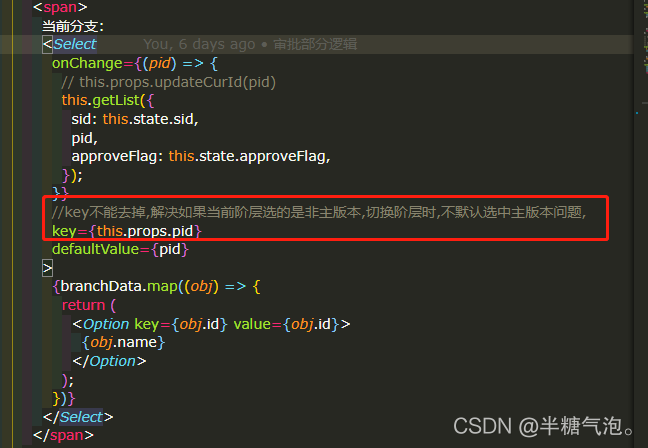Image resolution: width=648 pixels, height=448 pixels.
Task: Click the standalone pid, line
Action: pyautogui.click(x=84, y=138)
